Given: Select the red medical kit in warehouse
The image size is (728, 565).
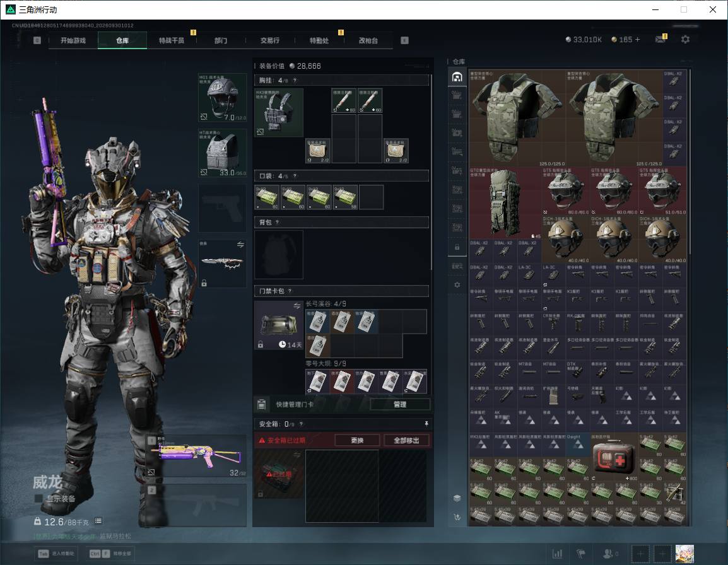Looking at the screenshot, I should [x=614, y=457].
